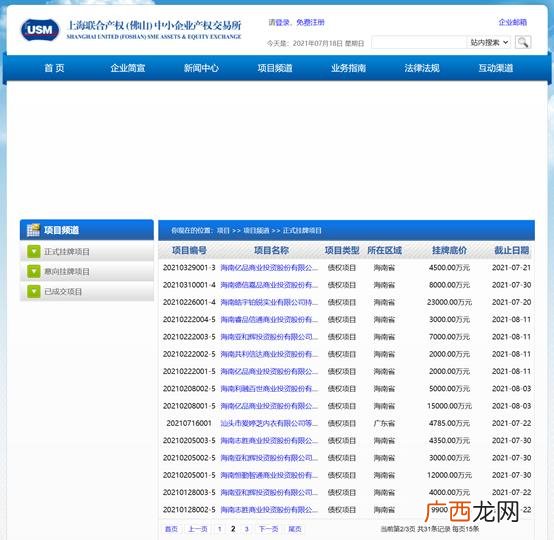Click the date 2021年07月18日 text
554x540 pixels.
pos(318,43)
